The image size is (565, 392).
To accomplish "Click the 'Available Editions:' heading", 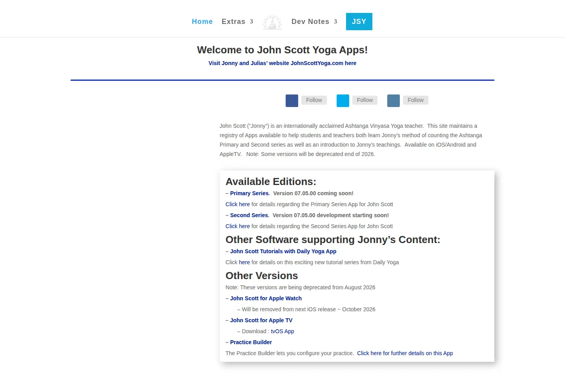I will click(x=271, y=181).
